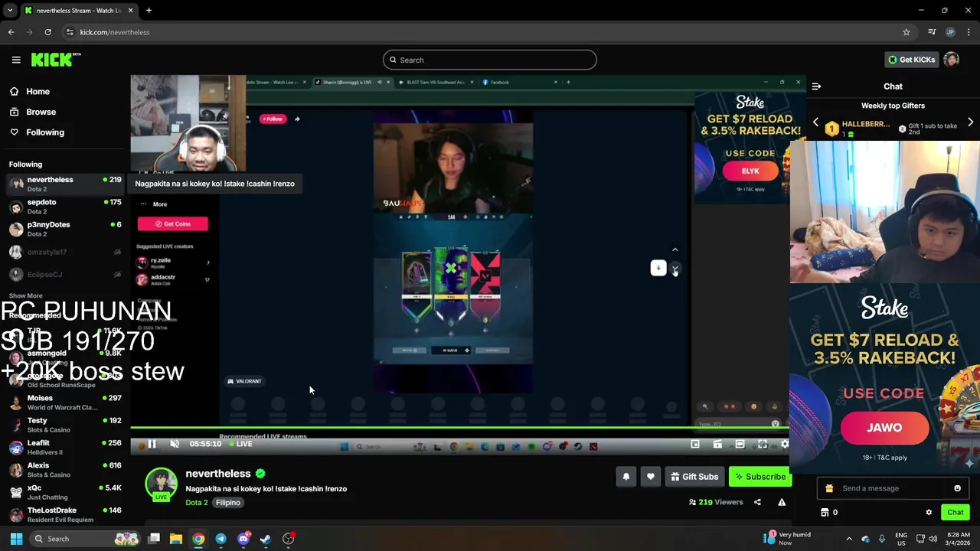Open Leaflit recommended channel
980x551 pixels.
tap(65, 447)
